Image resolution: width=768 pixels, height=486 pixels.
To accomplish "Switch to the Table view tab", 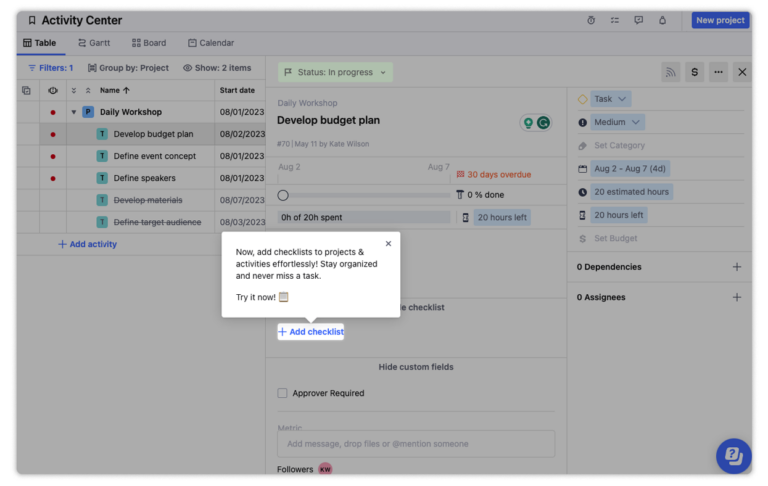I will point(40,43).
